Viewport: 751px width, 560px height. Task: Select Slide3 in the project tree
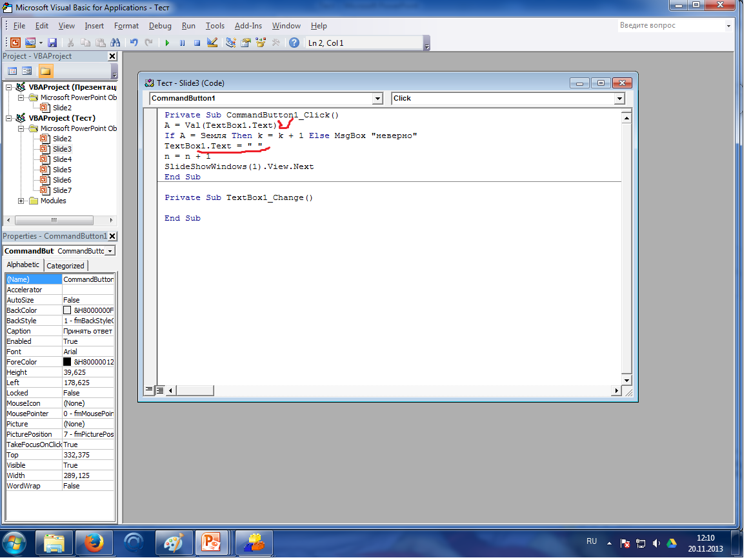pos(63,149)
